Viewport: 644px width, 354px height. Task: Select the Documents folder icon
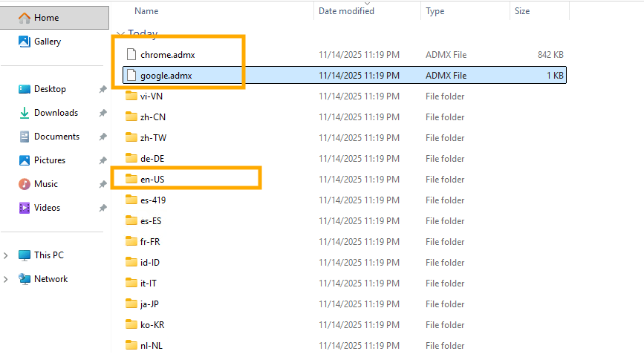coord(24,137)
